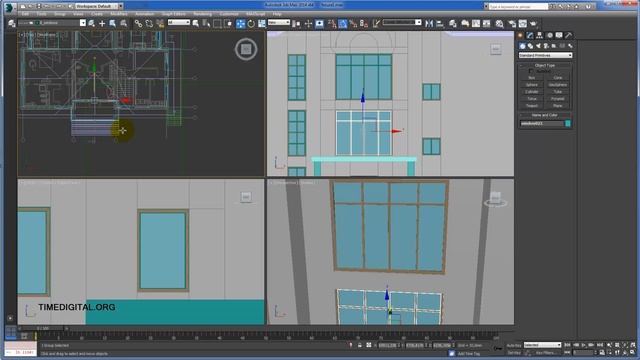This screenshot has height=360, width=640.
Task: Click the Bind to Space Warp tool
Action: click(x=160, y=23)
